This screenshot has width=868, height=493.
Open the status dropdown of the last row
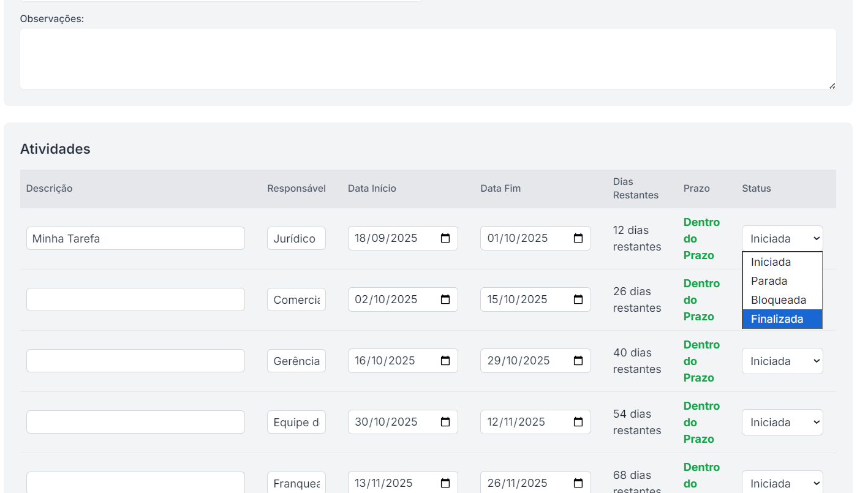tap(782, 483)
